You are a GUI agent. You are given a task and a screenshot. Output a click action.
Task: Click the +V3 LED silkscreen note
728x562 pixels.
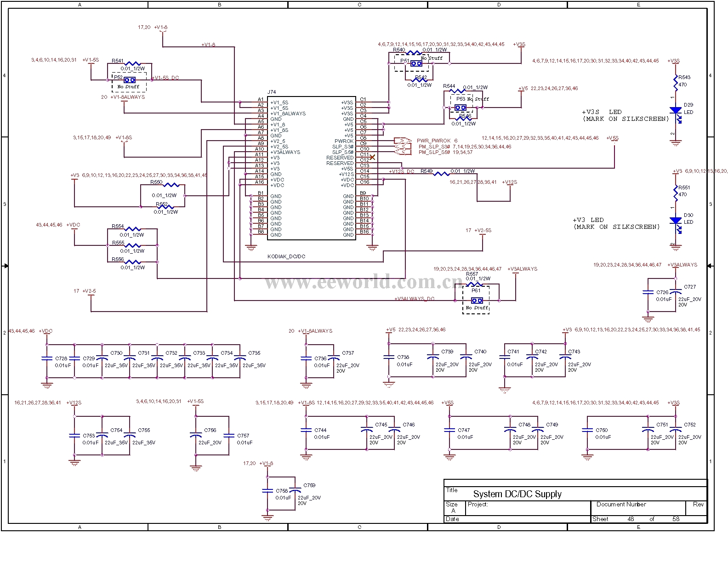click(x=616, y=223)
